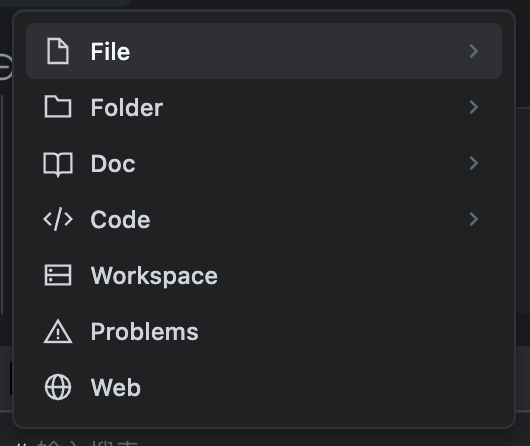Choose the Code label
The image size is (530, 446).
(120, 220)
